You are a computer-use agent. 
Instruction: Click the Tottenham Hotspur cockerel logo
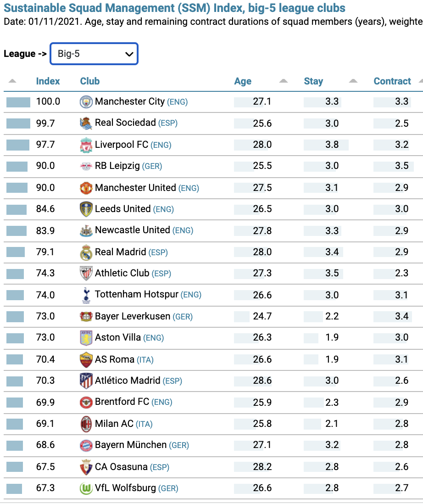pos(86,295)
